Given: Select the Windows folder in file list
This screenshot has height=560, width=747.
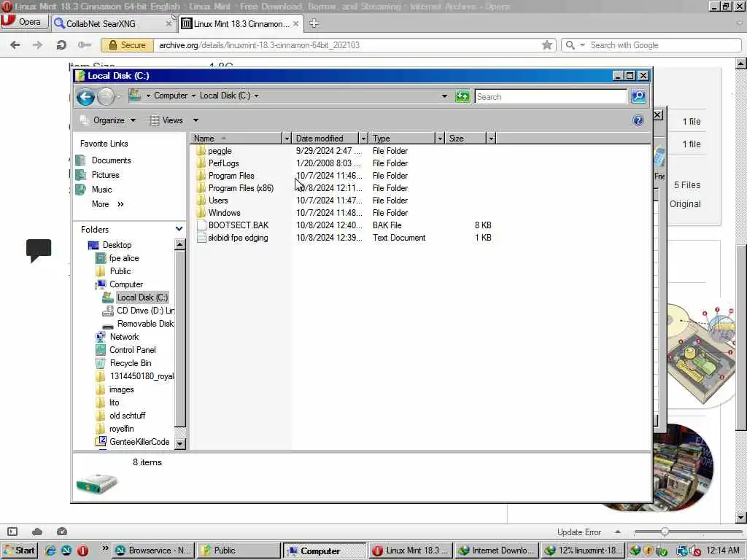Looking at the screenshot, I should [x=224, y=213].
